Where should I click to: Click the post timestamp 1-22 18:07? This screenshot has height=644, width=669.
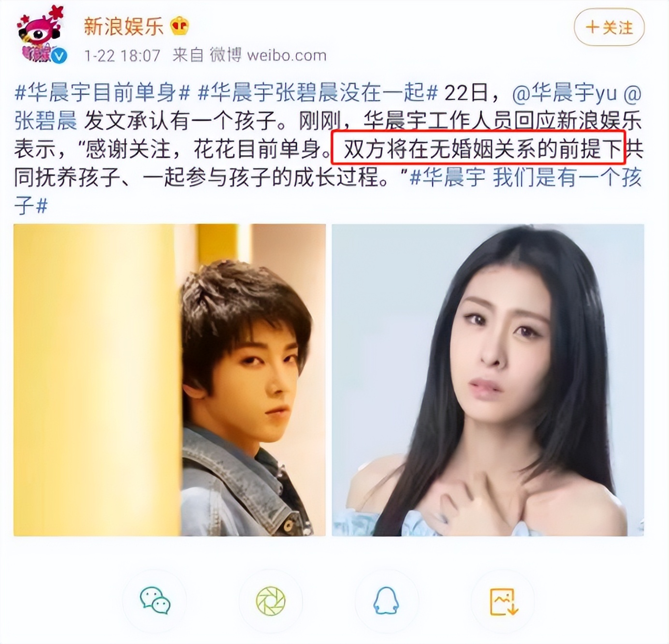[x=122, y=56]
